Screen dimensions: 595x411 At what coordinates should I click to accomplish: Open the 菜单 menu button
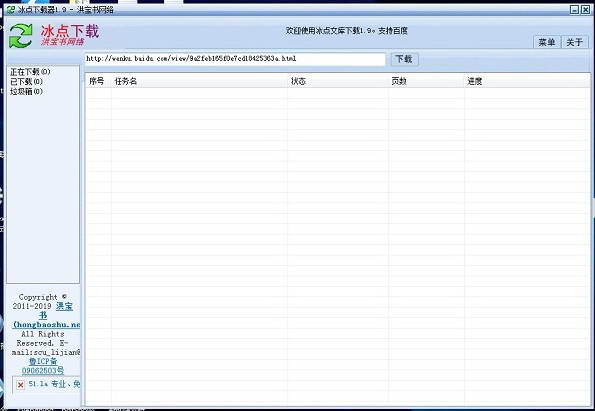[x=547, y=42]
